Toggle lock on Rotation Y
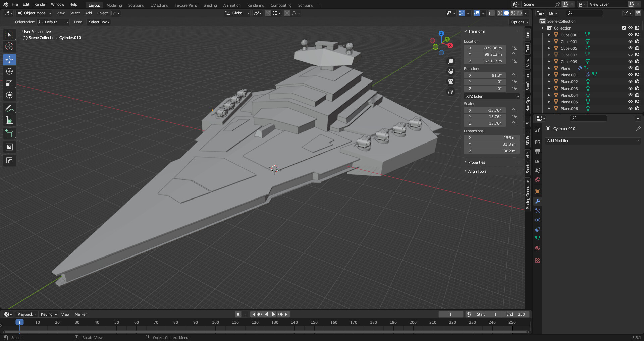 515,82
